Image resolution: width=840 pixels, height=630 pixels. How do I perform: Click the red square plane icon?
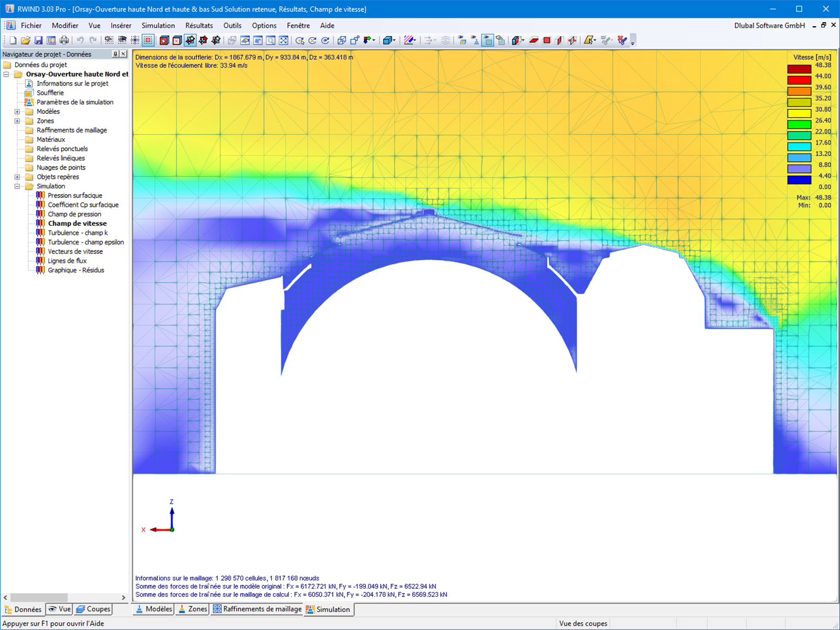click(x=547, y=40)
